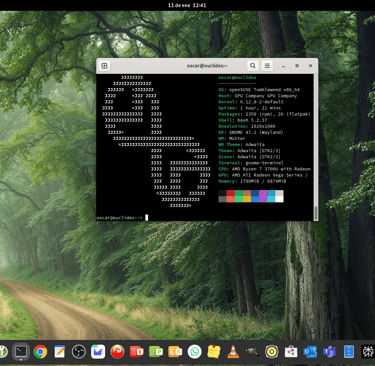Launch the green P spreadsheet icon
Viewport: 375px width, 366px height.
[156, 351]
